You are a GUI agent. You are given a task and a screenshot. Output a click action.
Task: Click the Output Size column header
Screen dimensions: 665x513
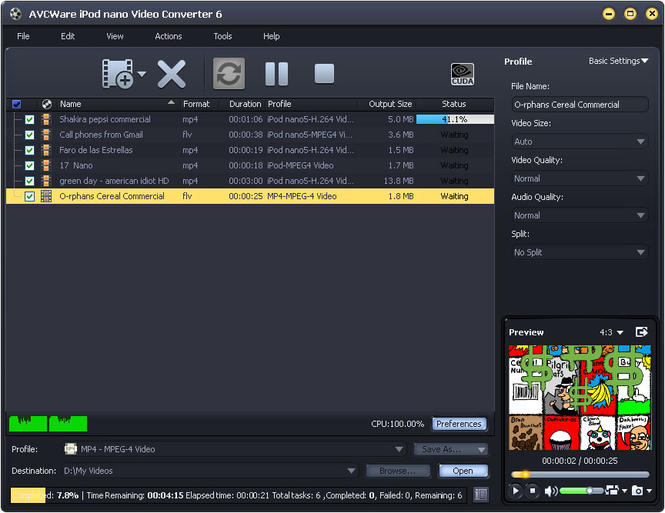pos(389,104)
